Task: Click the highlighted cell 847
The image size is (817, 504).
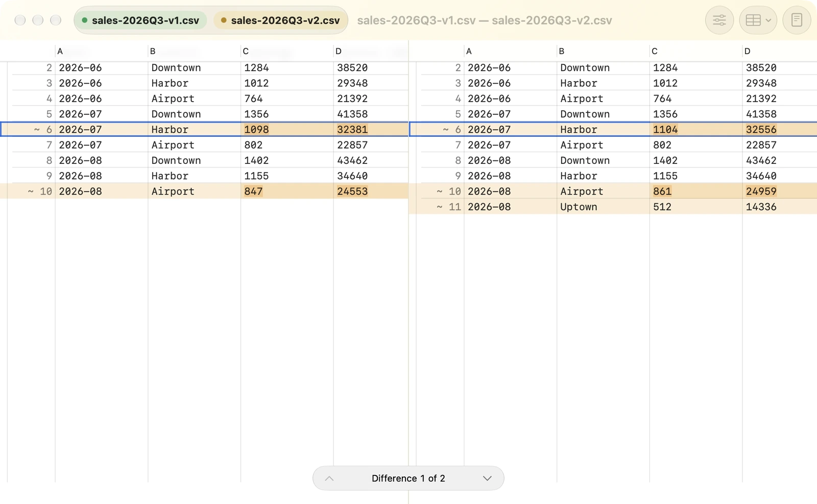Action: click(253, 191)
